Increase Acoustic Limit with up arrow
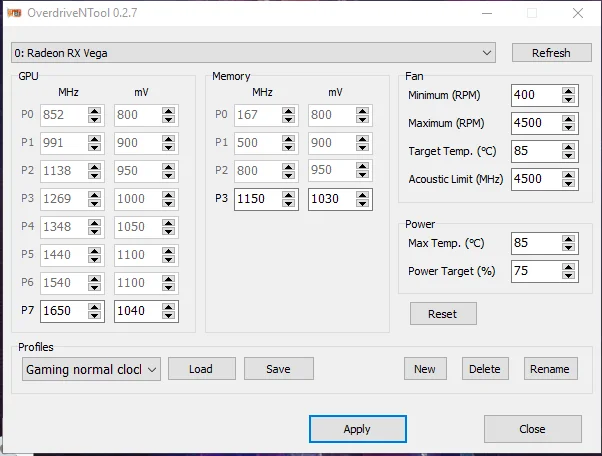602x456 pixels. click(x=569, y=175)
